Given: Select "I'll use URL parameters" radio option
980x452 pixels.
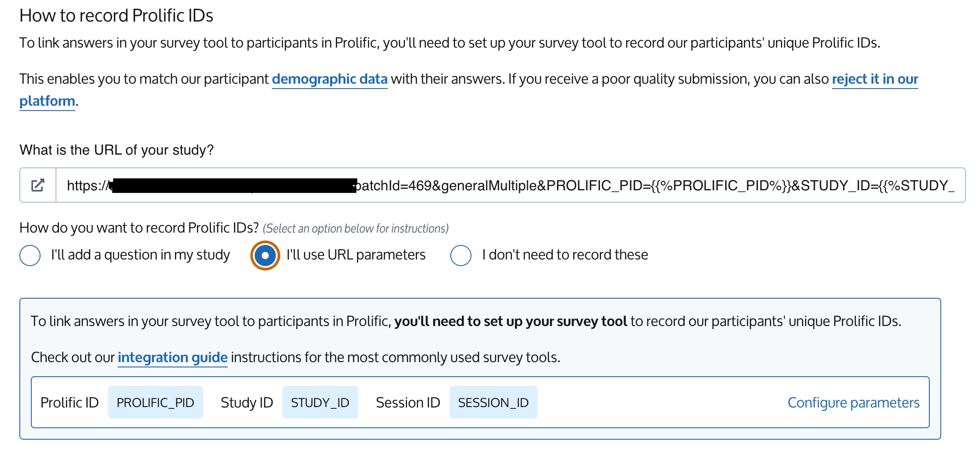Looking at the screenshot, I should tap(265, 256).
